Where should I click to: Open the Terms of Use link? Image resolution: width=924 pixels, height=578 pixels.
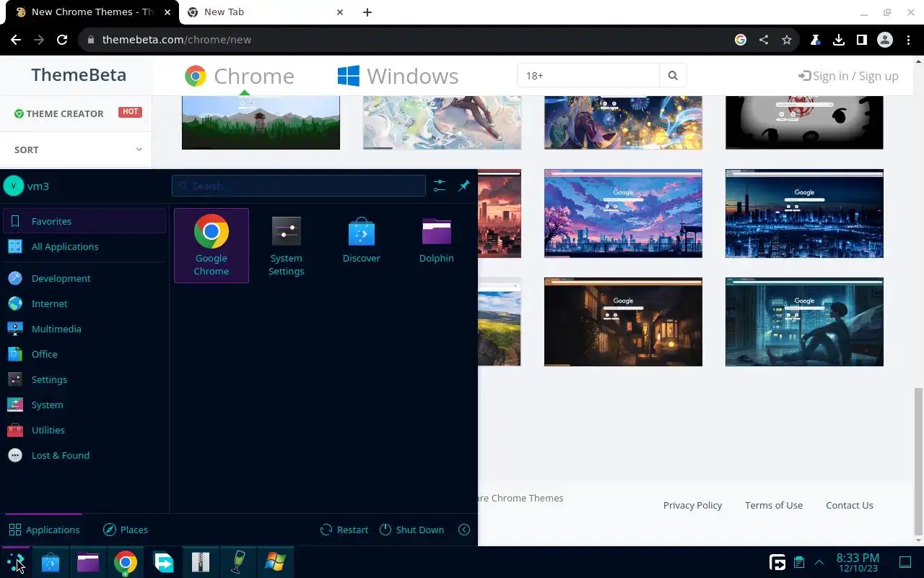[x=774, y=505]
